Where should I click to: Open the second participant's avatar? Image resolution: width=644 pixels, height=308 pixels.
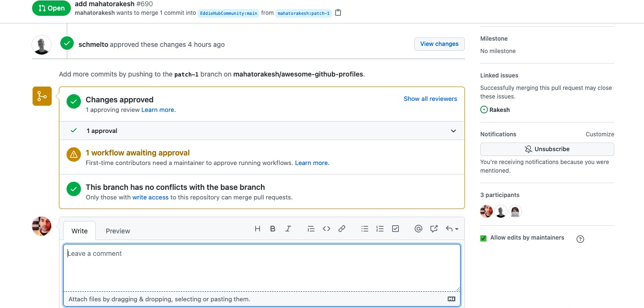click(x=501, y=211)
